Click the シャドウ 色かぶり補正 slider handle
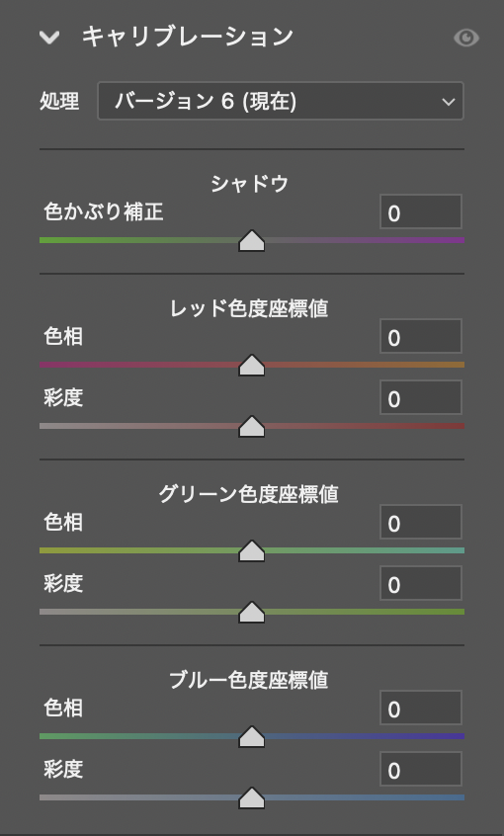This screenshot has width=504, height=836. 252,240
